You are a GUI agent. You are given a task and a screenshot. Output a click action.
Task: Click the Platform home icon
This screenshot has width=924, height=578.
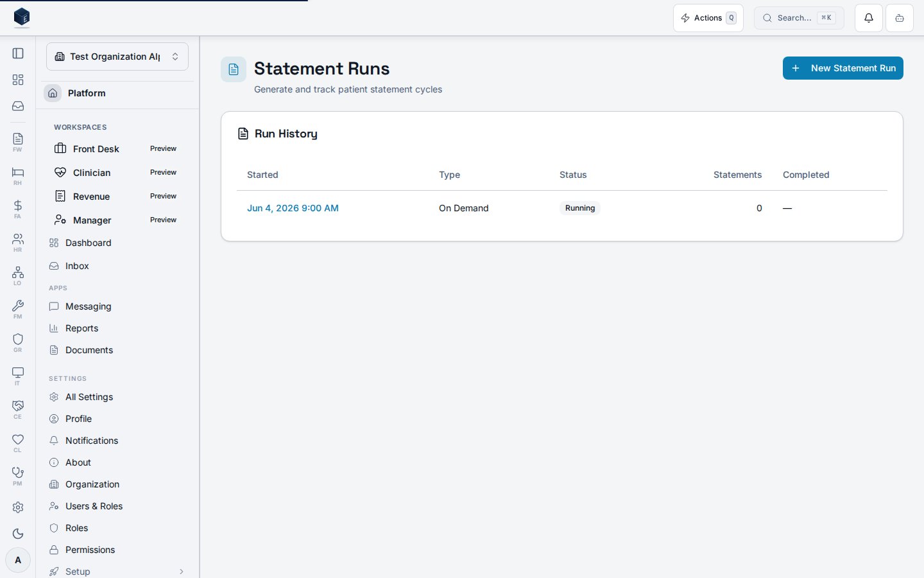point(53,93)
